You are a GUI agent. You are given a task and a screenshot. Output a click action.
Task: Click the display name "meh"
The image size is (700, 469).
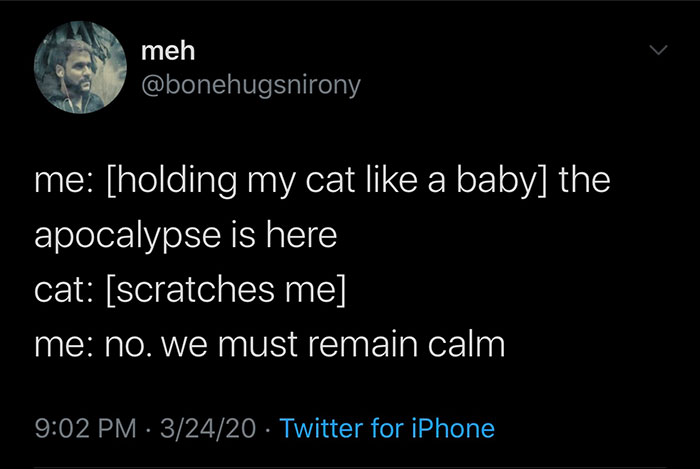tap(168, 51)
